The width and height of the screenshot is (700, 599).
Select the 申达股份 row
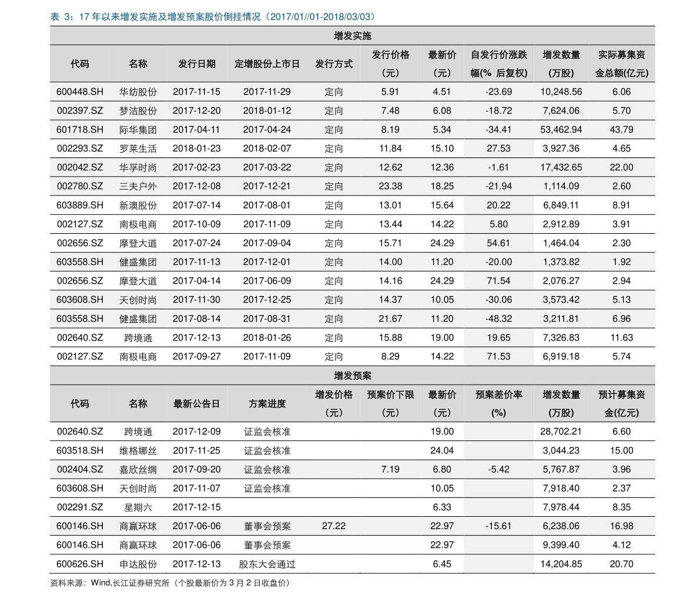139,563
